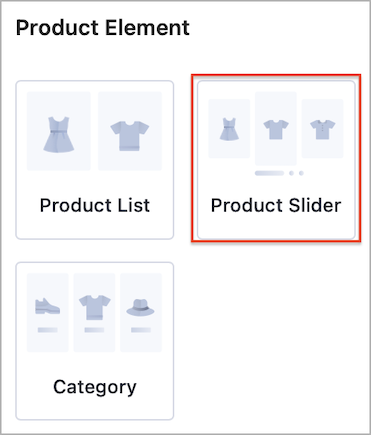Click the dress icon in Product List

[59, 134]
